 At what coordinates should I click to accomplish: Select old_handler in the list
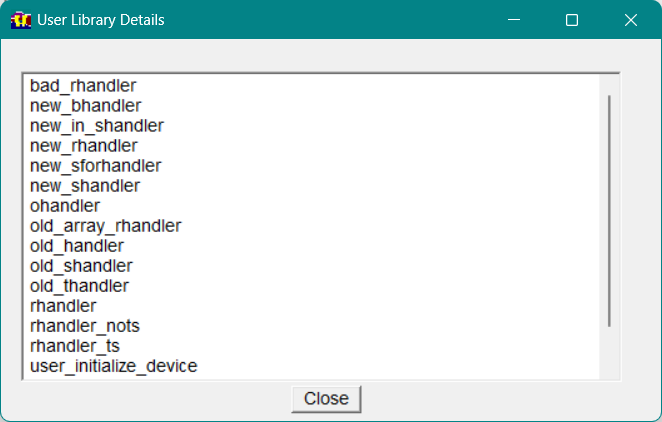[77, 246]
